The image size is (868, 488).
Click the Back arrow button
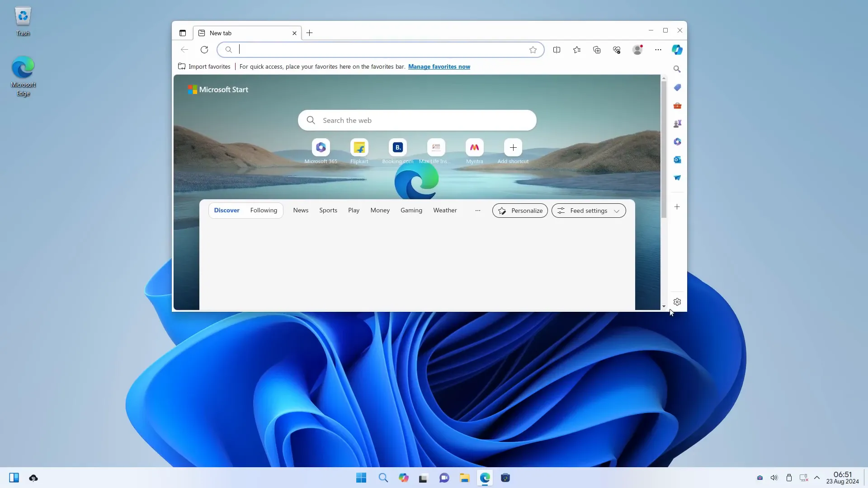tap(184, 50)
